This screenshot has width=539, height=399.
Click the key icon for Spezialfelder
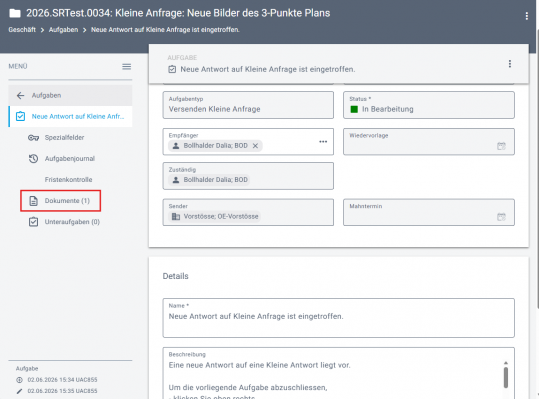(x=33, y=138)
